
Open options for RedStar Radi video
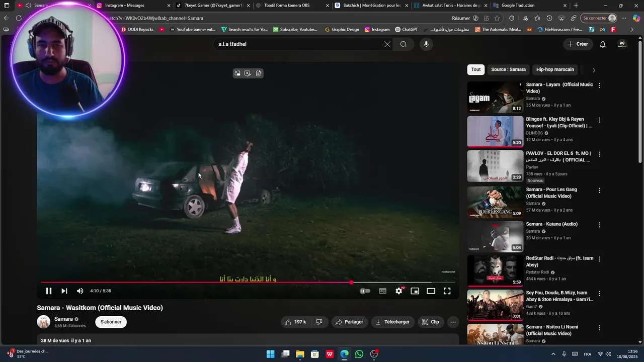[x=599, y=259]
